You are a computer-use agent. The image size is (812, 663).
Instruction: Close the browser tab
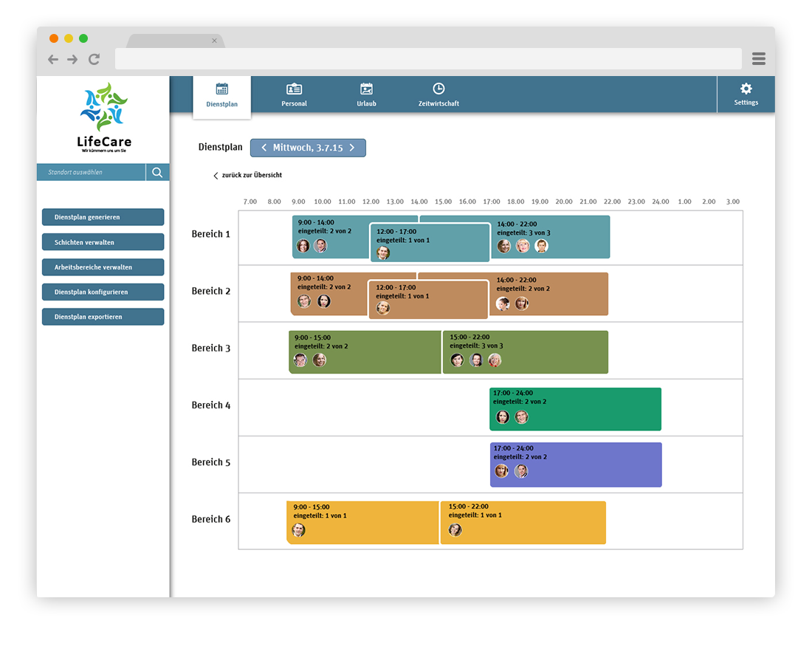click(x=215, y=41)
